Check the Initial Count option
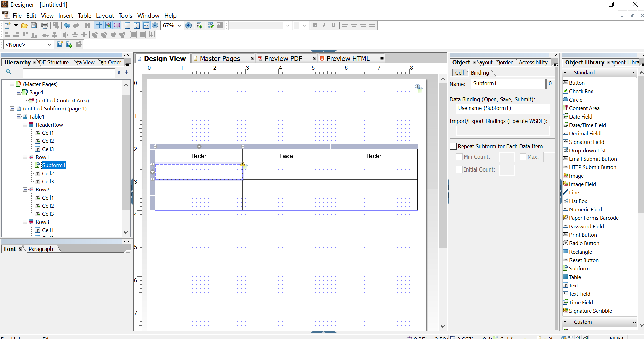This screenshot has width=644, height=339. [459, 169]
